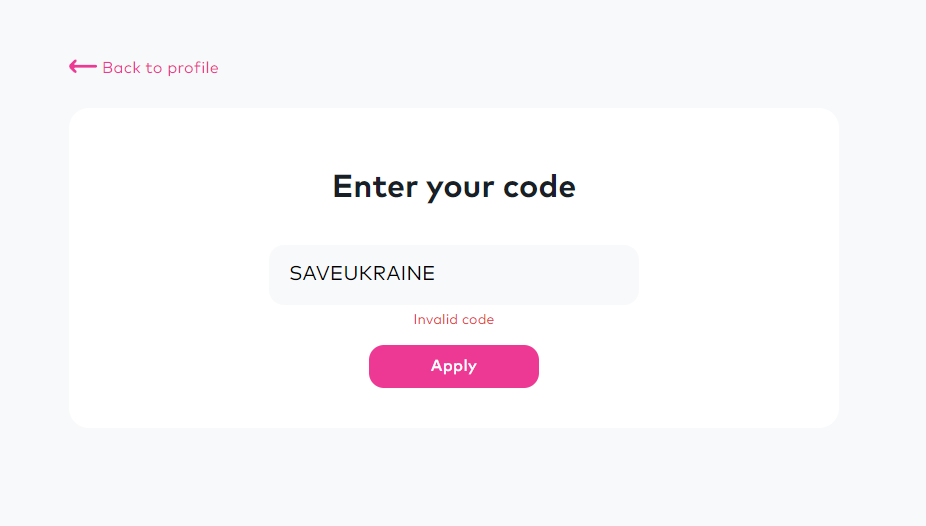The width and height of the screenshot is (926, 526).
Task: Click the word "Back" next to the arrow
Action: coord(121,68)
